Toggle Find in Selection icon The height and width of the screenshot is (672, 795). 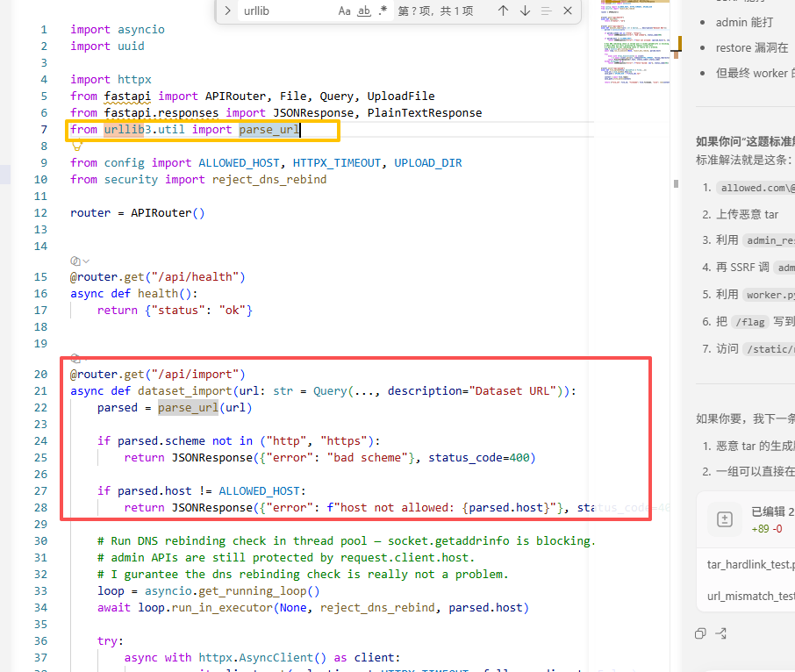(546, 11)
